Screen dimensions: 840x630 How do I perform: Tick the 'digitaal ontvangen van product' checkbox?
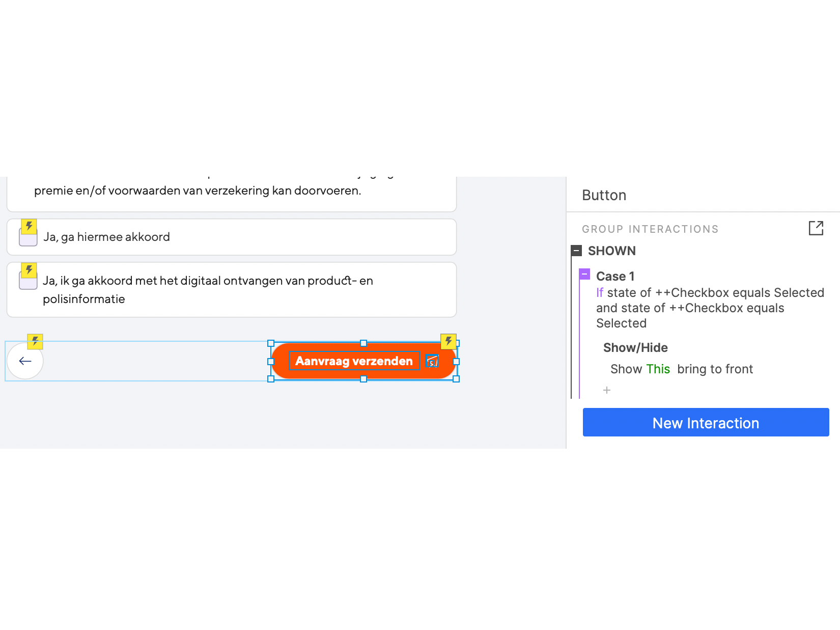28,282
